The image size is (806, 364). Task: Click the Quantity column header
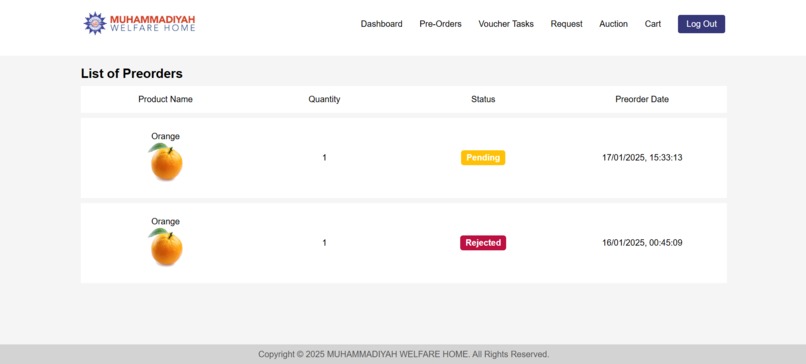tap(324, 99)
